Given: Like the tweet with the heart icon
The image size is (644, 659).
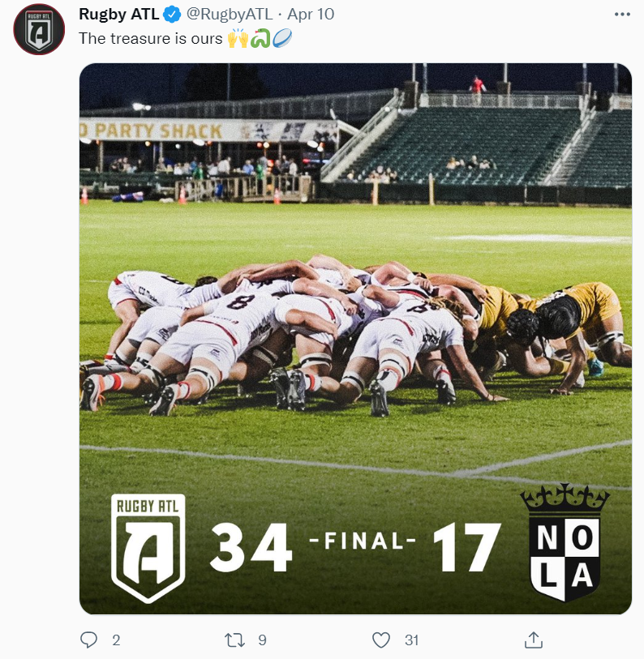Looking at the screenshot, I should tap(381, 640).
